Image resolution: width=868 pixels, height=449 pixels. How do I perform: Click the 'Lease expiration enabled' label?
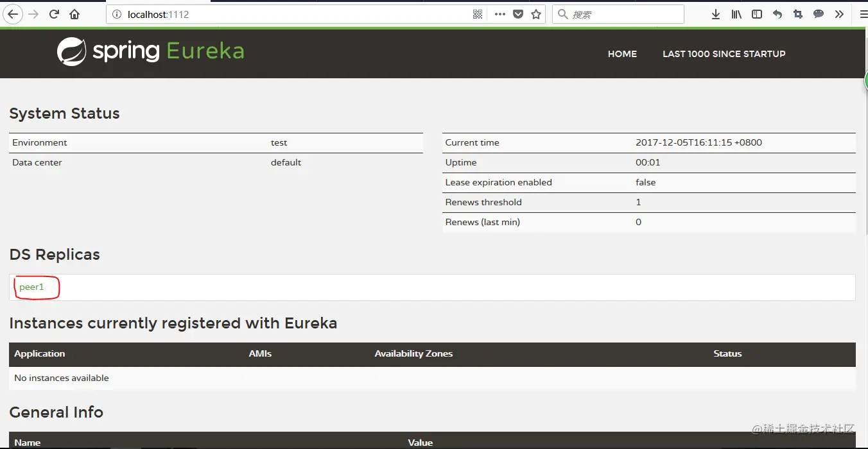pos(498,182)
